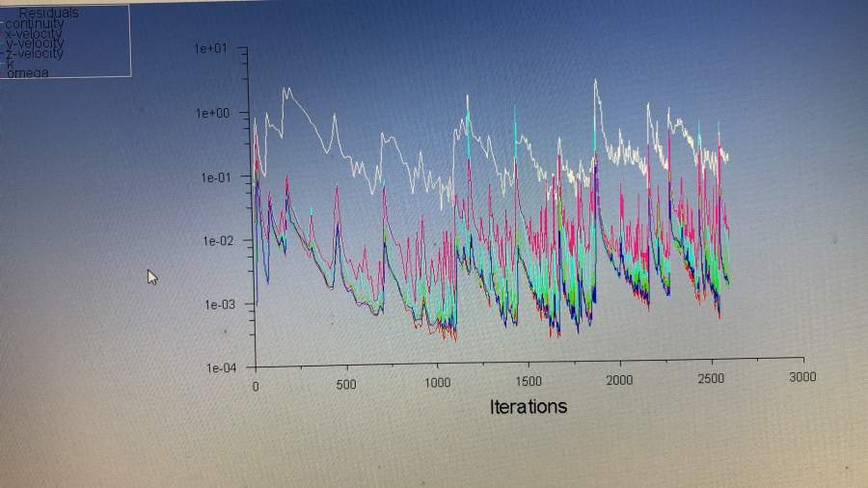Click the 'Residuals' legend title

point(49,13)
